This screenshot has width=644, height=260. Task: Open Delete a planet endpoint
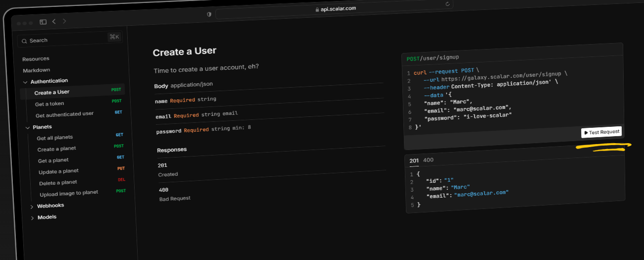click(x=58, y=183)
